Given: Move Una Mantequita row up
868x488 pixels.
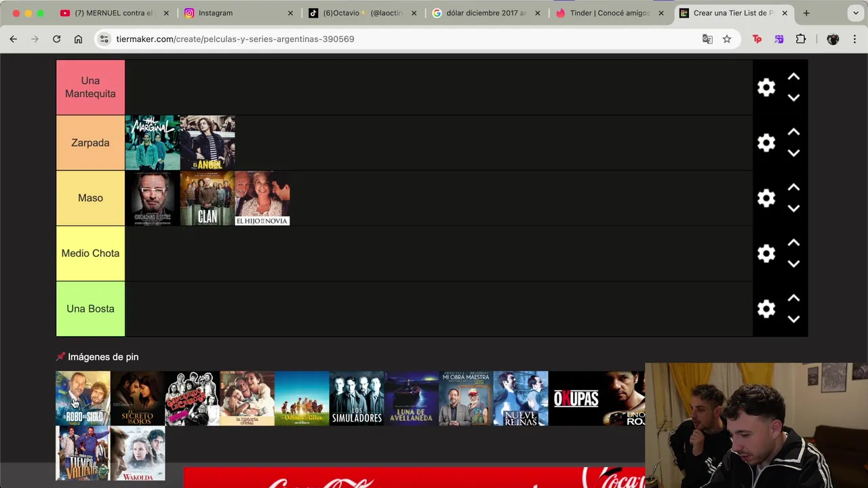Looking at the screenshot, I should coord(793,77).
